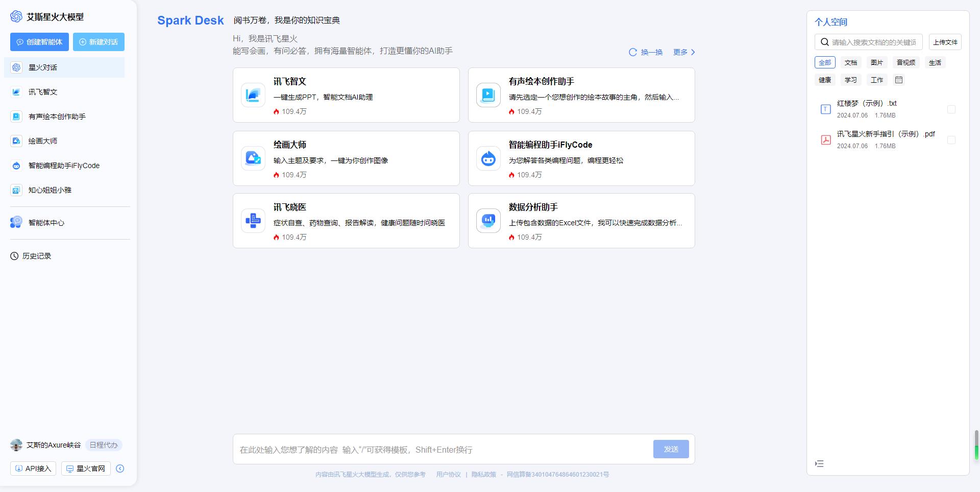
Task: Click 新建对话 button
Action: click(99, 42)
